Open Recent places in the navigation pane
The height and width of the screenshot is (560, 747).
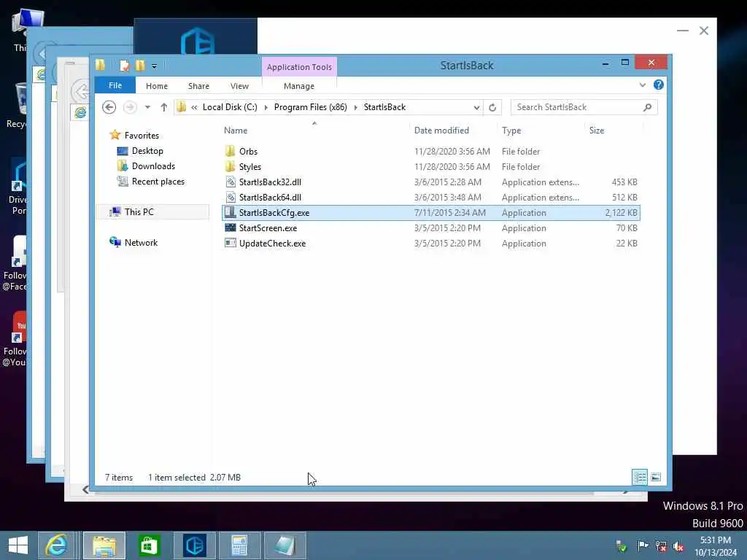click(158, 182)
